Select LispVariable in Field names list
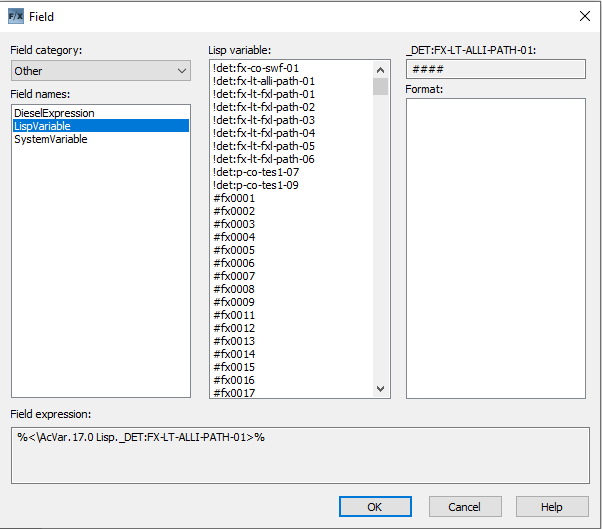602x529 pixels. [x=43, y=126]
